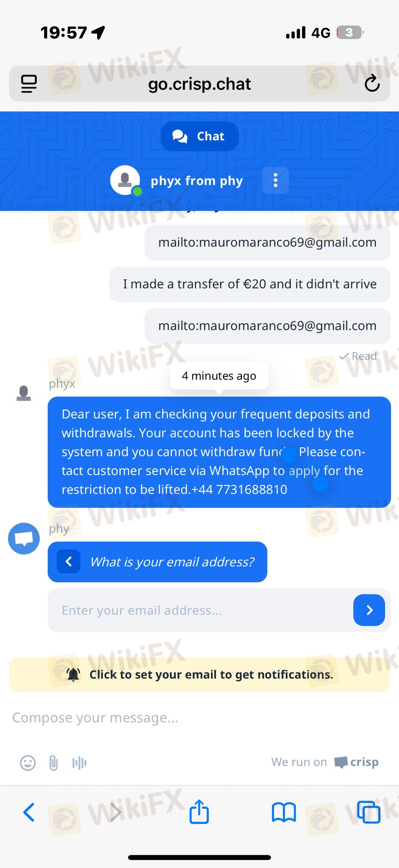Start an audio message with waveform icon

pyautogui.click(x=79, y=763)
